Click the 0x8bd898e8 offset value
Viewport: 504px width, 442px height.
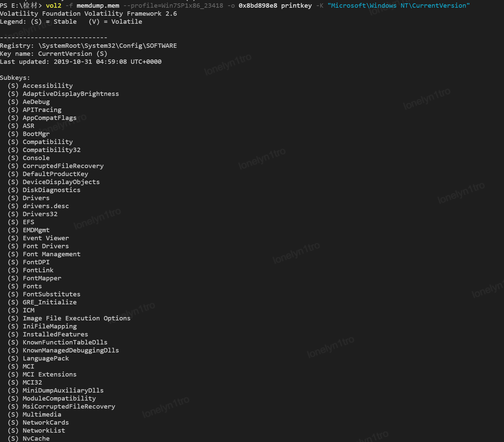258,6
